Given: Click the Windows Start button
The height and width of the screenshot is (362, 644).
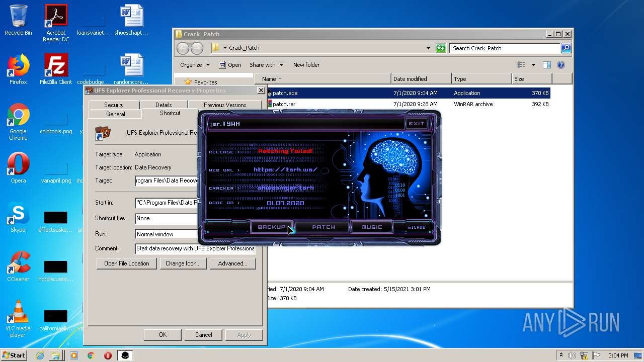Looking at the screenshot, I should click(14, 355).
